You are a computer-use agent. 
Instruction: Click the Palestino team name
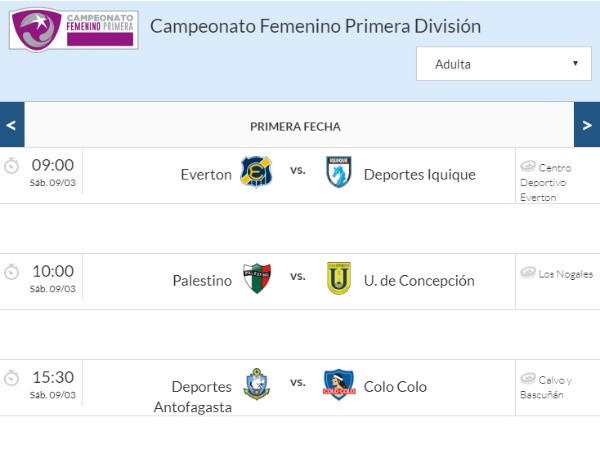(202, 281)
